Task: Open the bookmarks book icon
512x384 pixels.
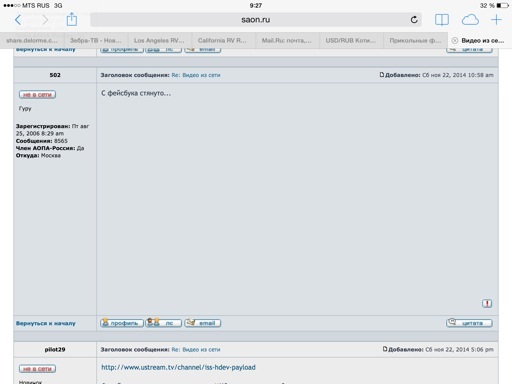Action: [442, 20]
